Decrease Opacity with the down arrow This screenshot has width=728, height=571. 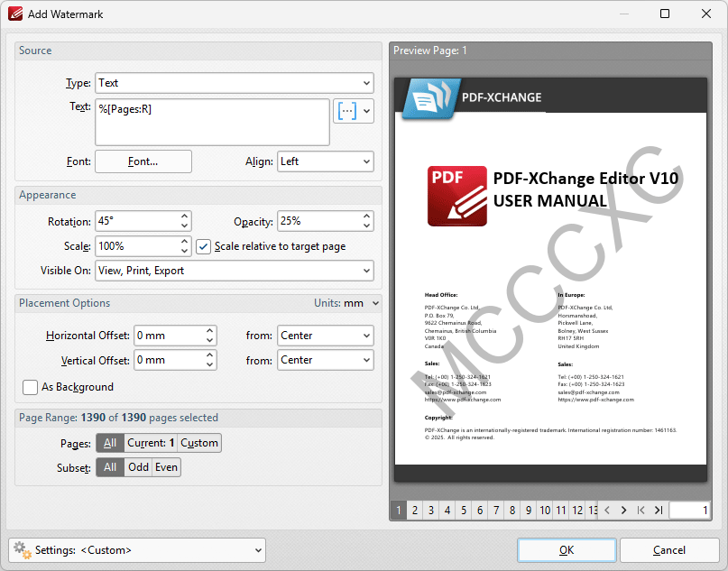(x=366, y=226)
